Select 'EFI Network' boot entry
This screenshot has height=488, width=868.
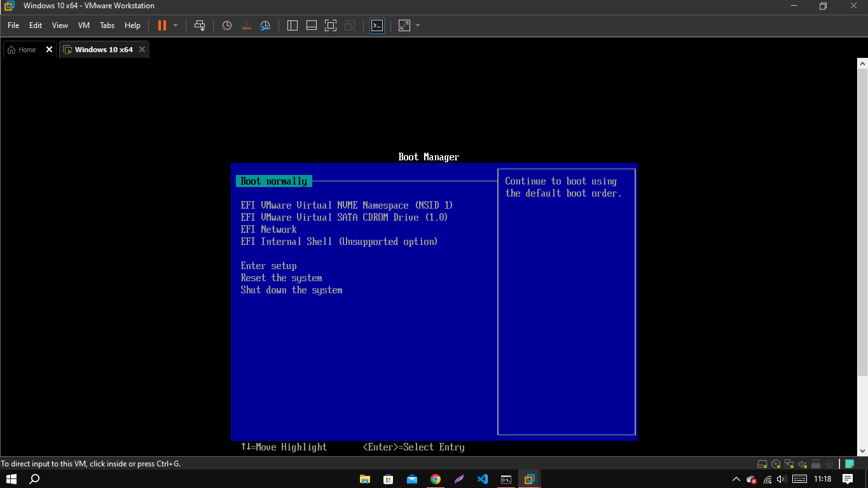268,230
